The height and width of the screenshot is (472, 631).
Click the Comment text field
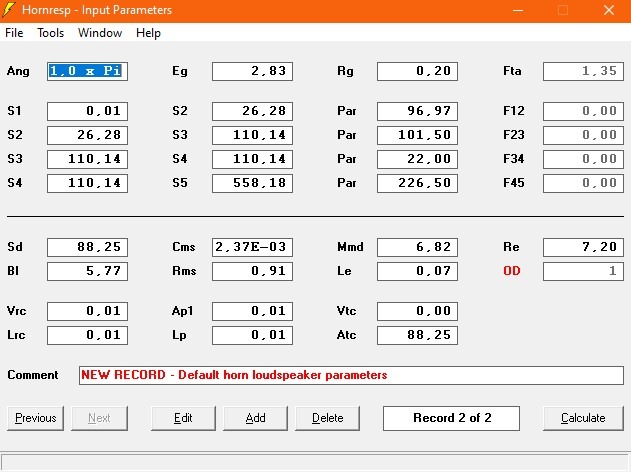point(351,375)
